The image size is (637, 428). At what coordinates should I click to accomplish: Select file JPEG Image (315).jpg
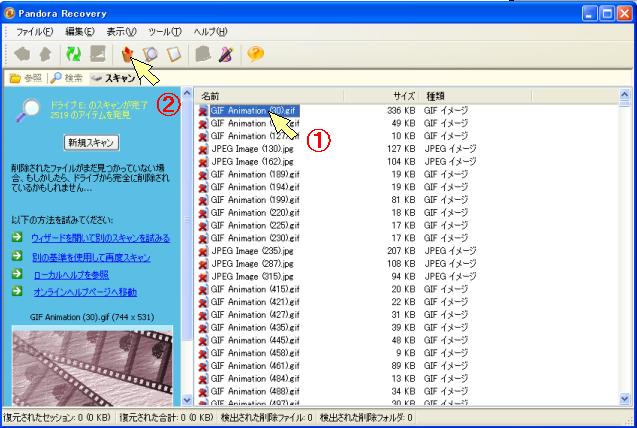tap(252, 277)
